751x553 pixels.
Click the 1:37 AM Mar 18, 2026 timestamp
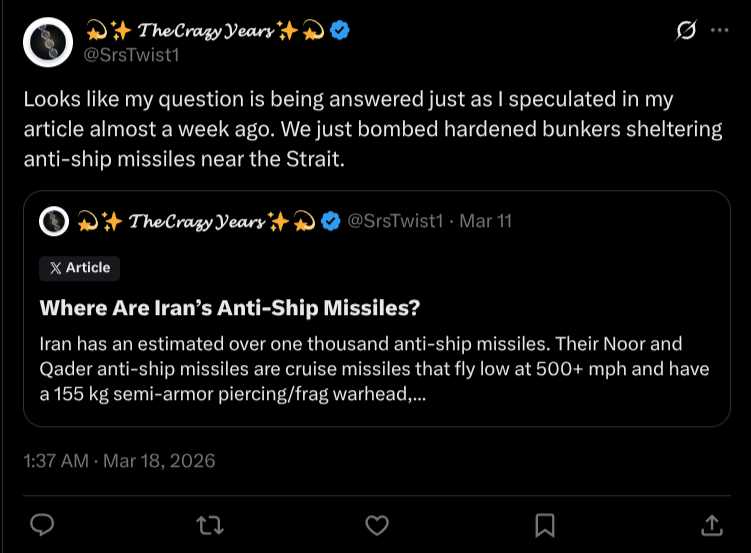point(119,461)
